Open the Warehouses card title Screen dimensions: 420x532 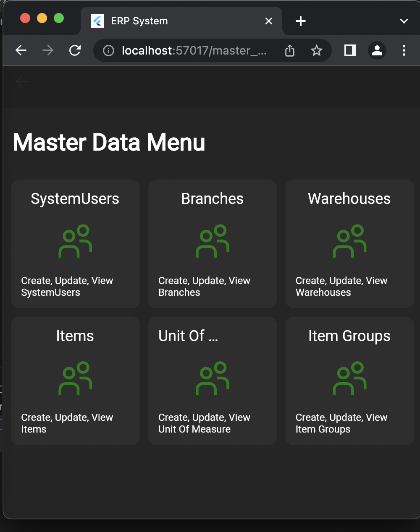tap(349, 199)
